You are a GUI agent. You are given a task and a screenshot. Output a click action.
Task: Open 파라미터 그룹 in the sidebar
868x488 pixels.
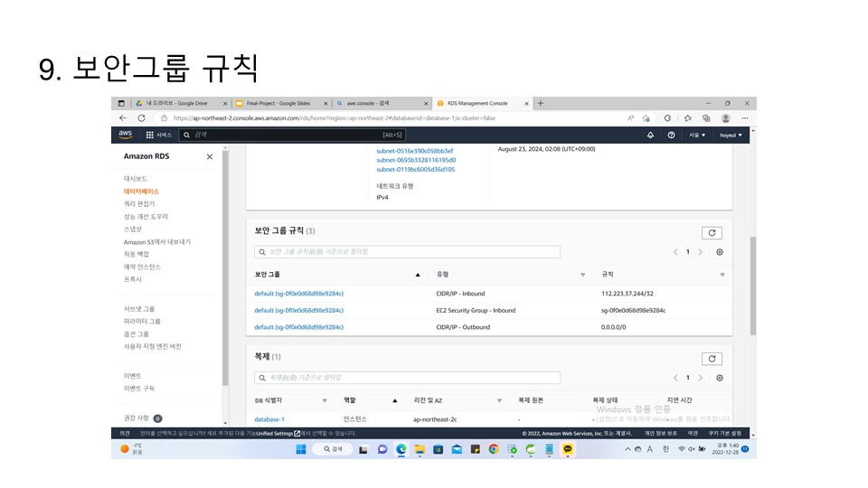142,322
